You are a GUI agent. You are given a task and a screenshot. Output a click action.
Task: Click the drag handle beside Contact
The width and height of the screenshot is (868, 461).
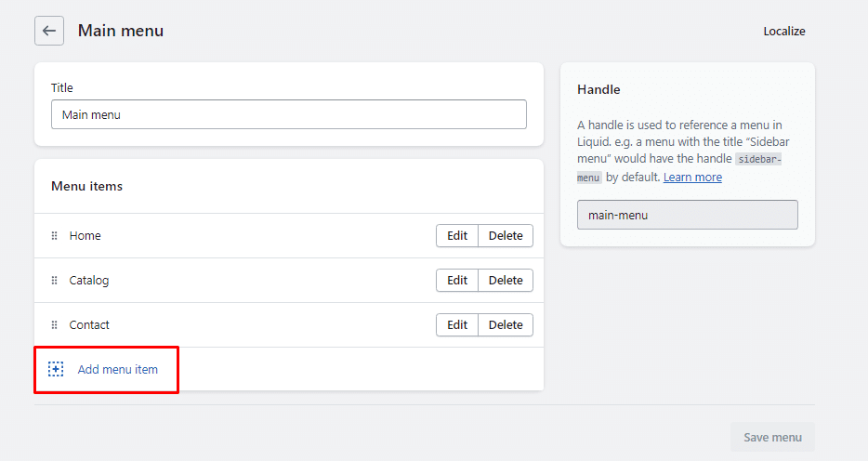point(54,325)
